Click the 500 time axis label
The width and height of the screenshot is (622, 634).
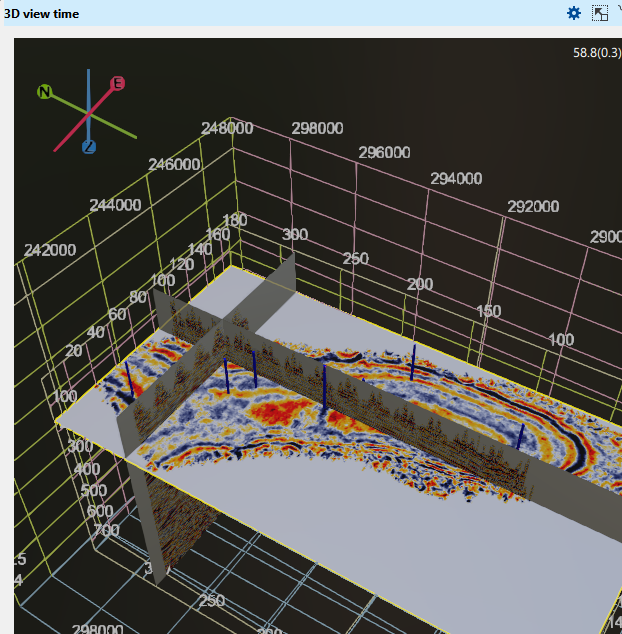(x=94, y=490)
